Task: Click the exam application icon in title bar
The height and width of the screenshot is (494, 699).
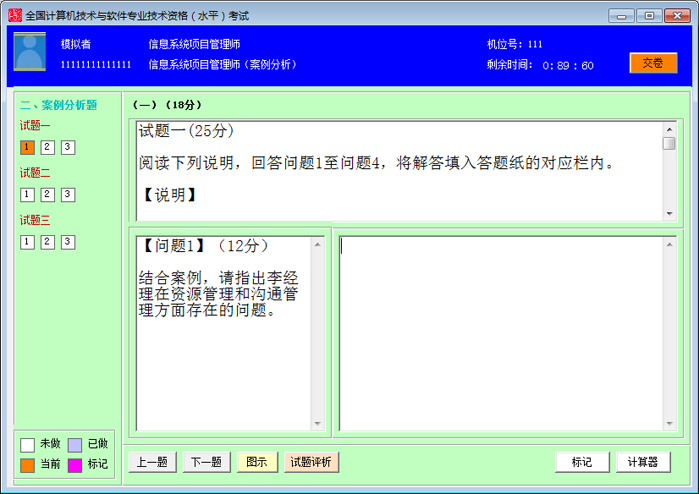Action: [14, 15]
